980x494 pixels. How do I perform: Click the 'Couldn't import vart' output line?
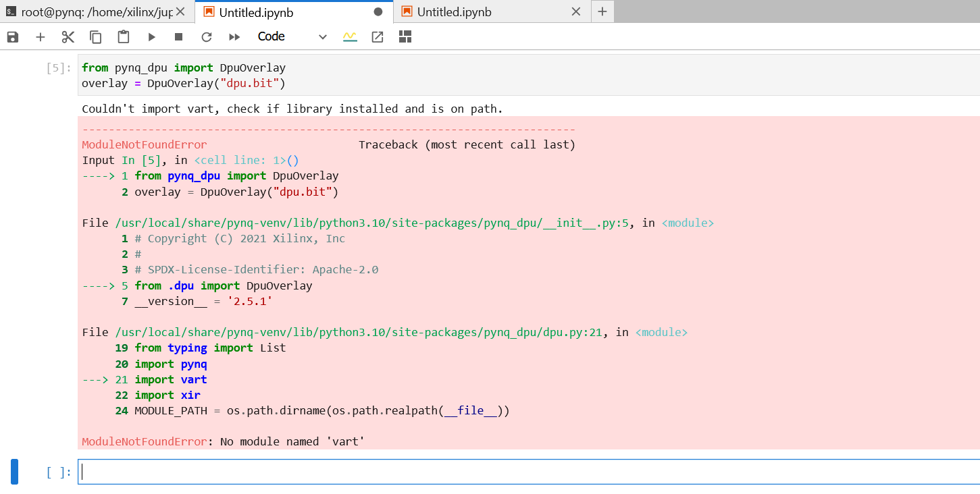(x=292, y=109)
